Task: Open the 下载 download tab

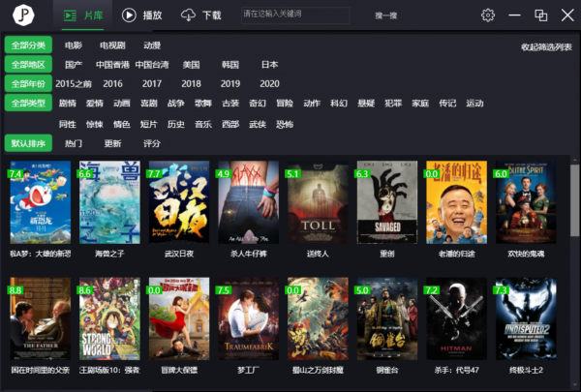Action: 201,15
